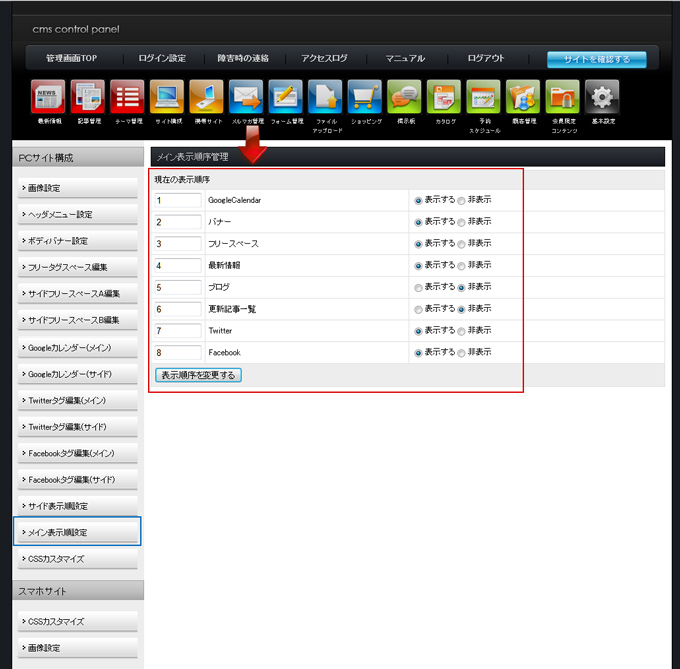Open the 会員限定コンテンツ padlock icon
The width and height of the screenshot is (680, 669).
[x=563, y=98]
